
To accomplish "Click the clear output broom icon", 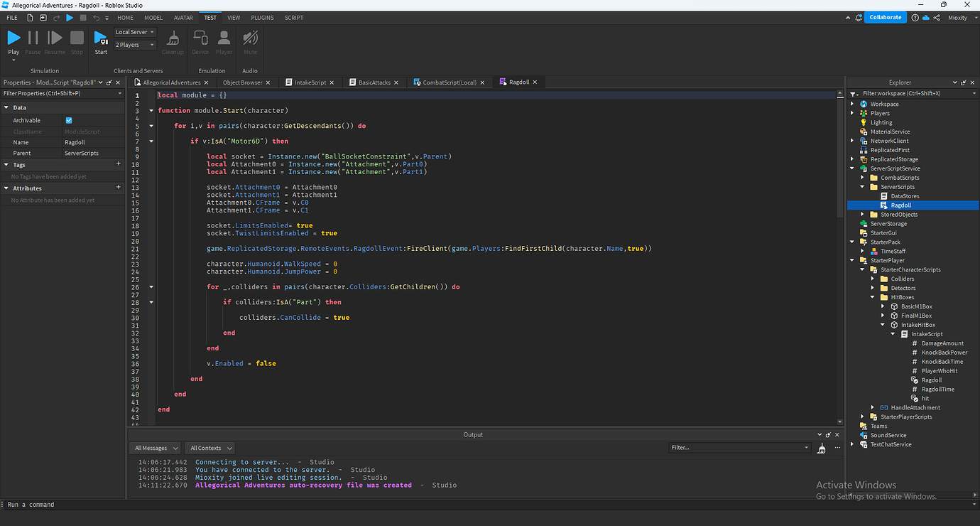I will point(822,447).
